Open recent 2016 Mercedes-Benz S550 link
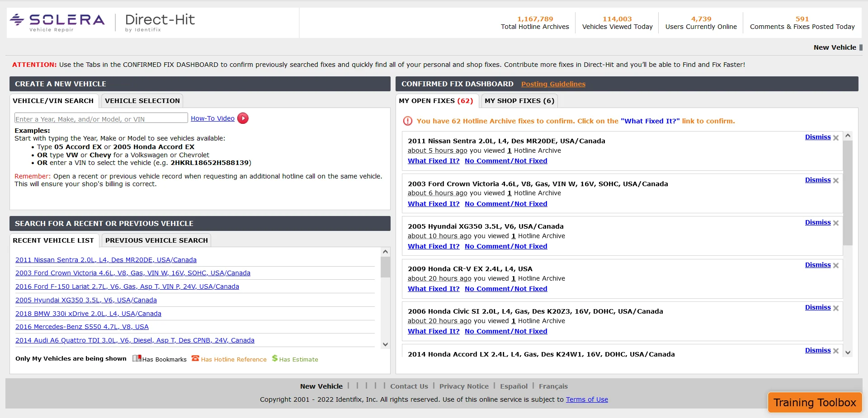 tap(82, 327)
